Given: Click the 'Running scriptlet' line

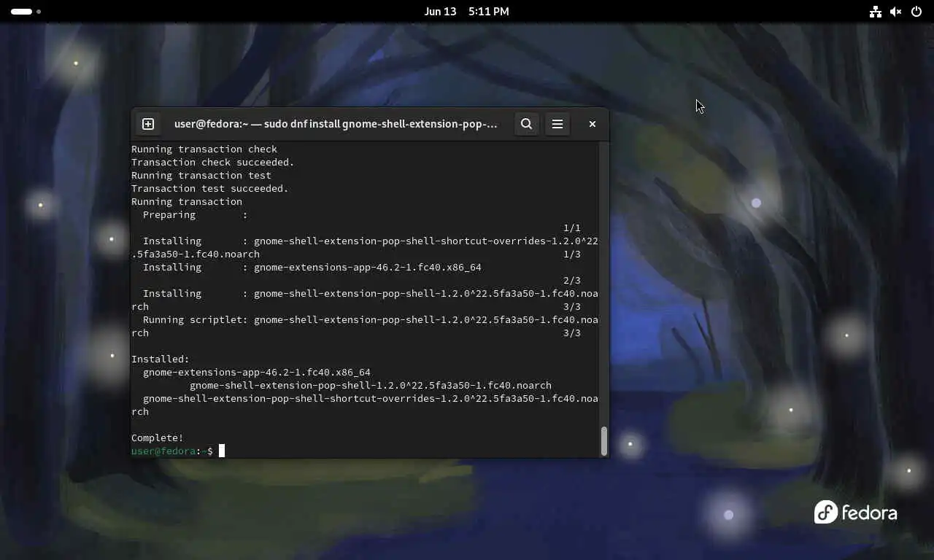Looking at the screenshot, I should [365, 326].
